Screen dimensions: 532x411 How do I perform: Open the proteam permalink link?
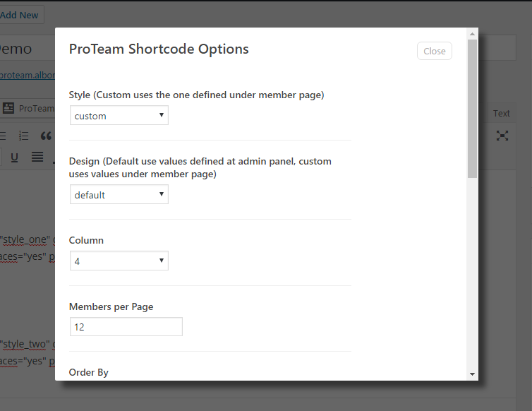[x=27, y=75]
